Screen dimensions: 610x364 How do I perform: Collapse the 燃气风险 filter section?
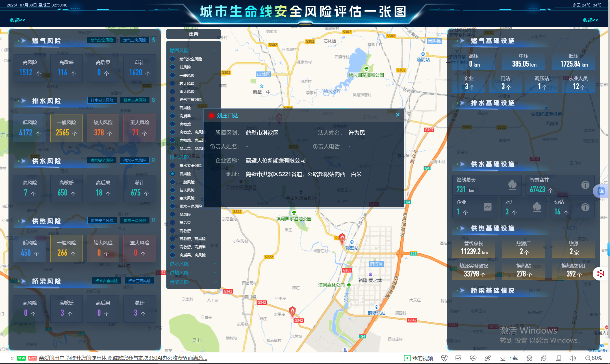pyautogui.click(x=215, y=51)
